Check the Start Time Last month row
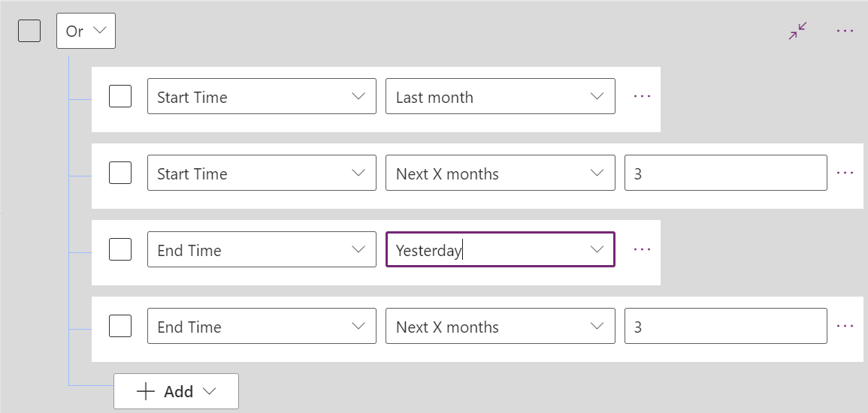 tap(120, 97)
